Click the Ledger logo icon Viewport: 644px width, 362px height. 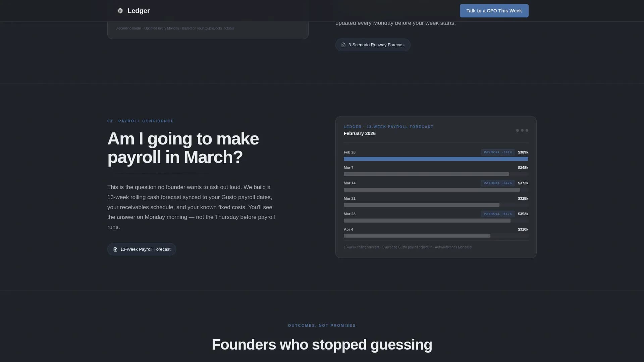(120, 10)
